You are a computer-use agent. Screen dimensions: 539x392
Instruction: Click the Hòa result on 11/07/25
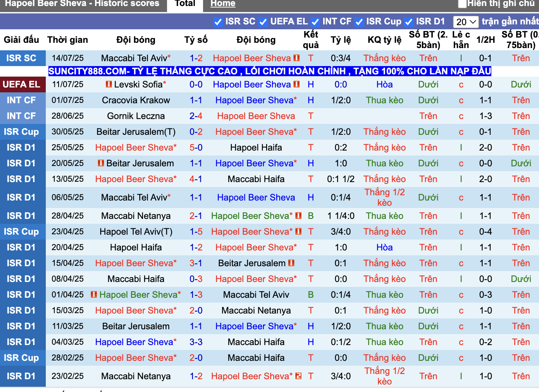click(384, 84)
